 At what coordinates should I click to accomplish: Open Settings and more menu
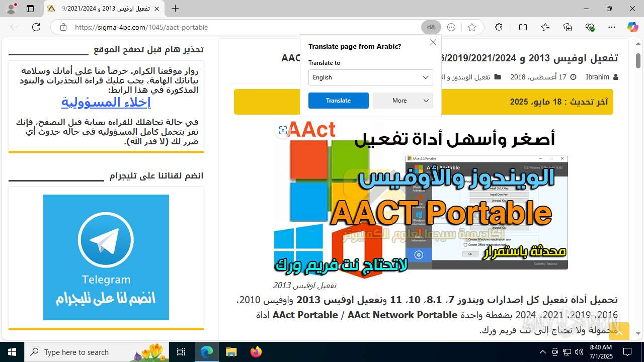tap(612, 27)
